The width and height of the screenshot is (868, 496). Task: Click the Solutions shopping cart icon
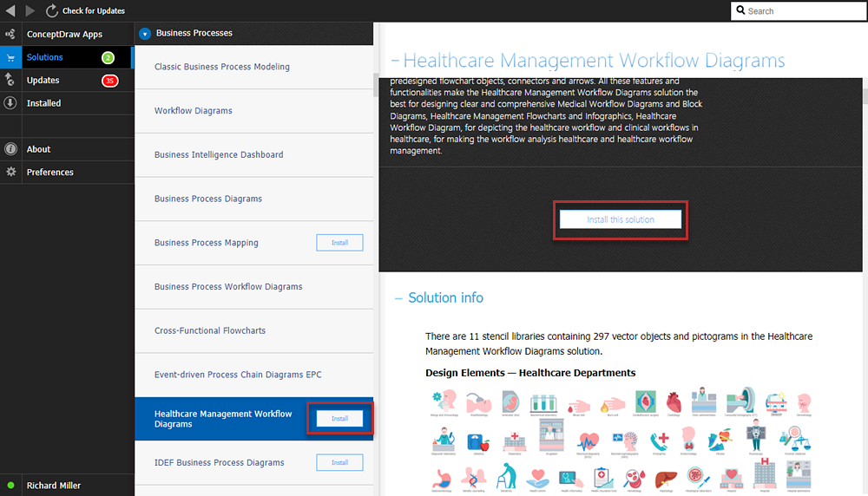(10, 57)
